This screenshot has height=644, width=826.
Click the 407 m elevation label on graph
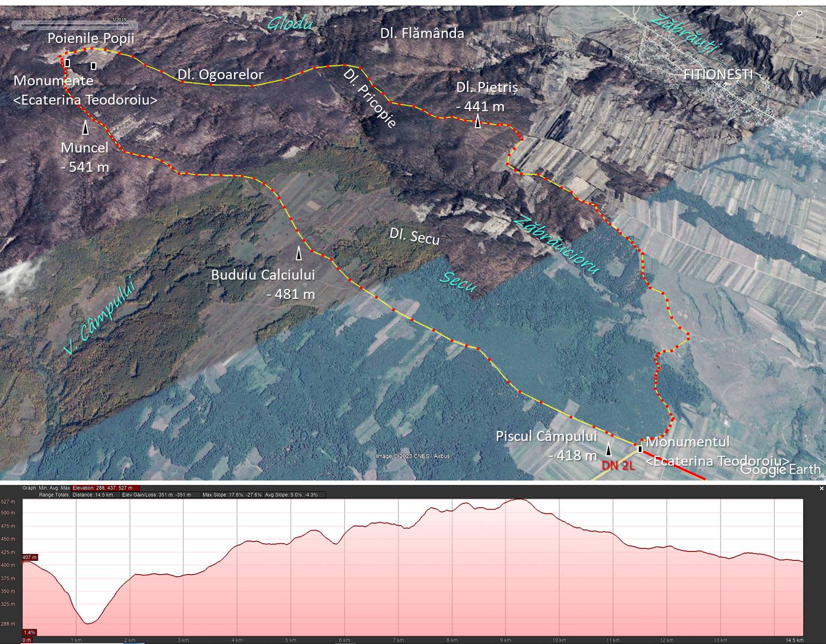(x=29, y=558)
